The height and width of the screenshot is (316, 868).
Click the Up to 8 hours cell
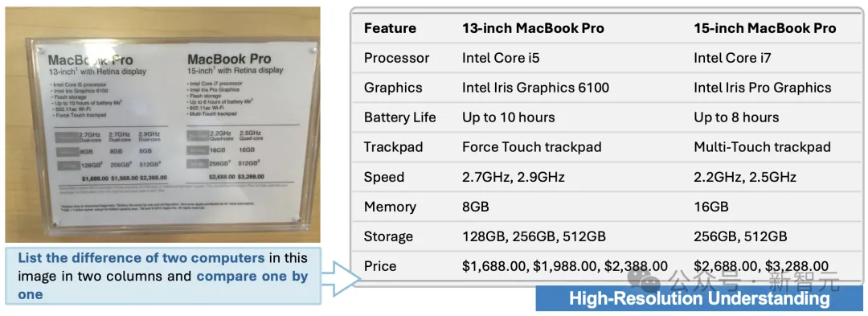(736, 118)
